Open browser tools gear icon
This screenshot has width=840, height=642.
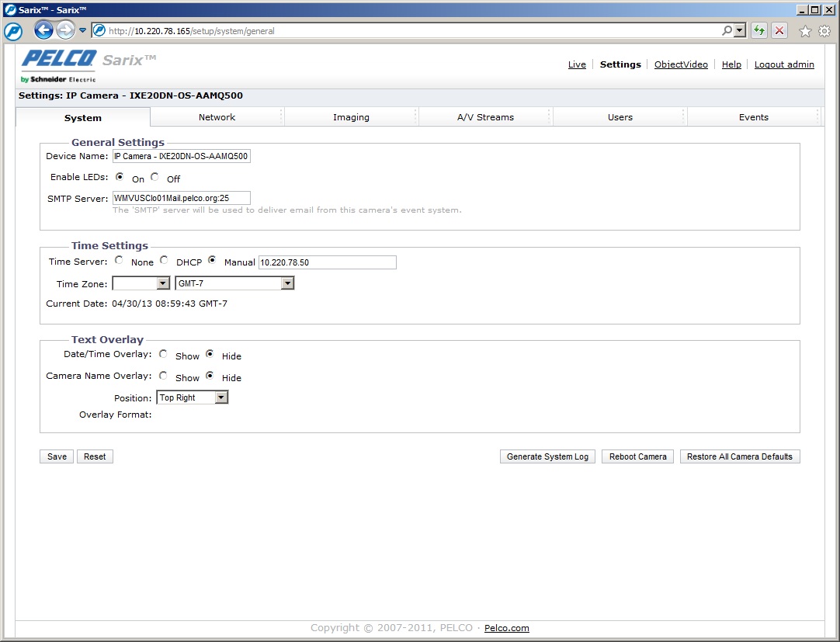click(824, 31)
